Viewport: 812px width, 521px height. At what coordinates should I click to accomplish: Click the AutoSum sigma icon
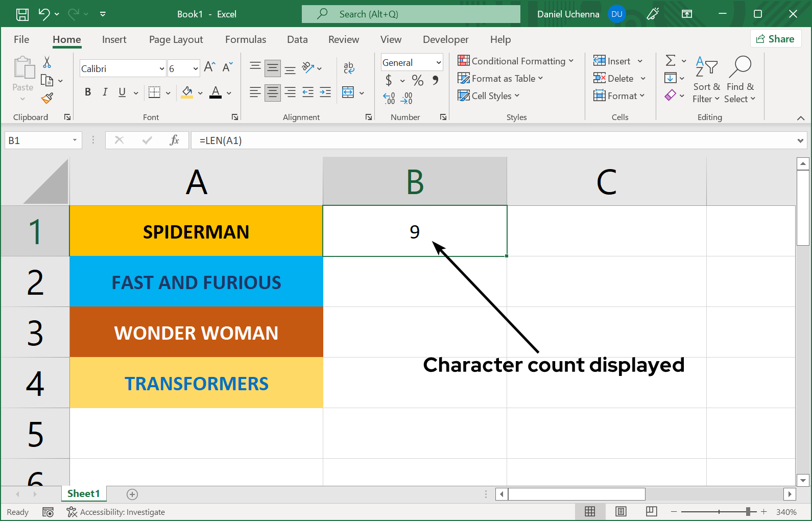point(671,61)
